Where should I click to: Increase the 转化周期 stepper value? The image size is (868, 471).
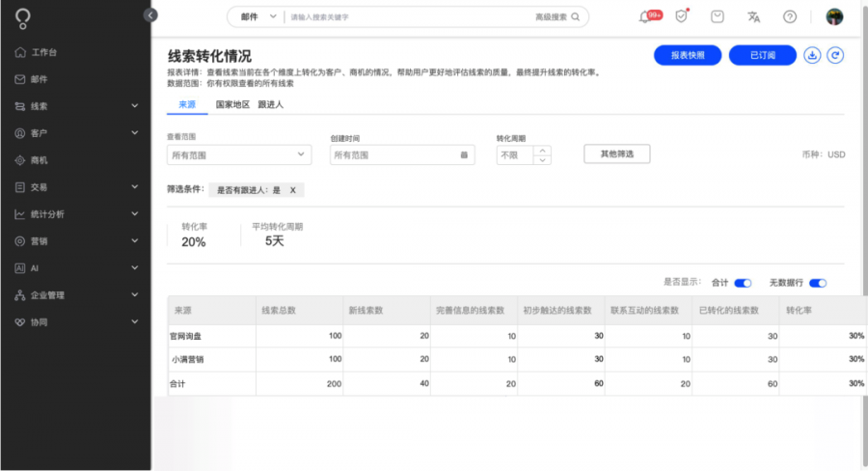click(x=542, y=151)
